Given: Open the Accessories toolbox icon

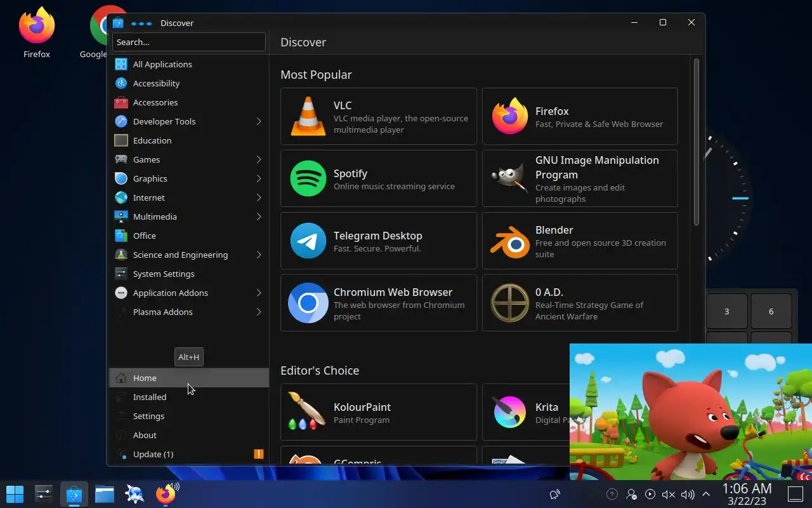Looking at the screenshot, I should [121, 102].
